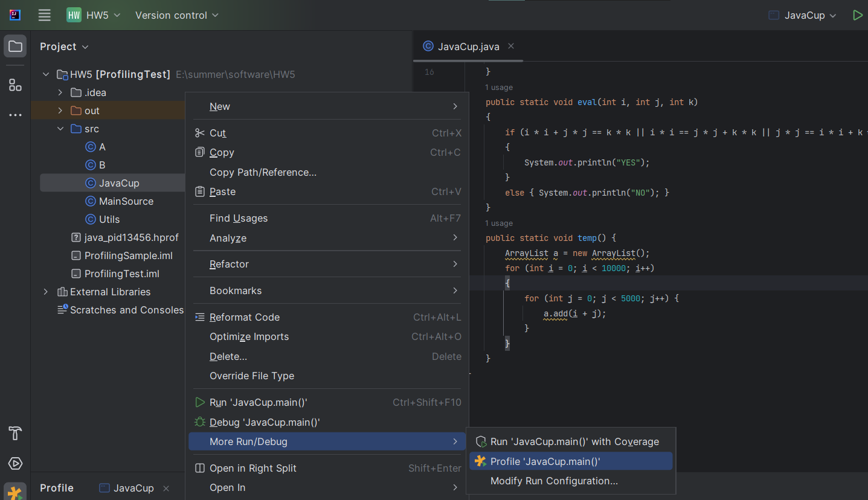Click the More tool windows ellipsis
The image size is (868, 500).
coord(14,115)
